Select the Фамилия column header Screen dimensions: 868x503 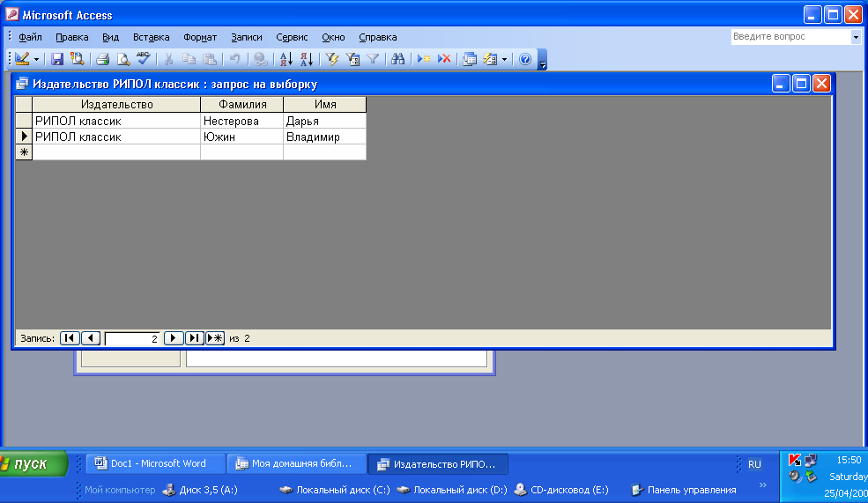[242, 104]
